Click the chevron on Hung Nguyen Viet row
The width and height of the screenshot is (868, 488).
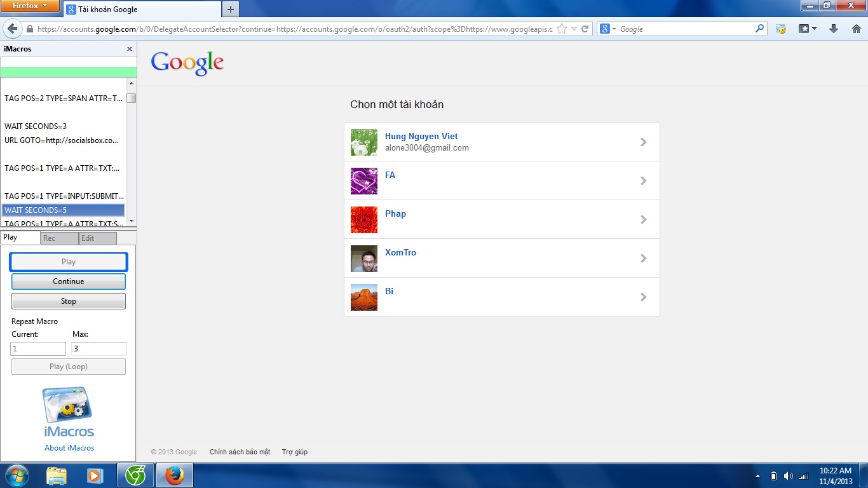coord(644,142)
